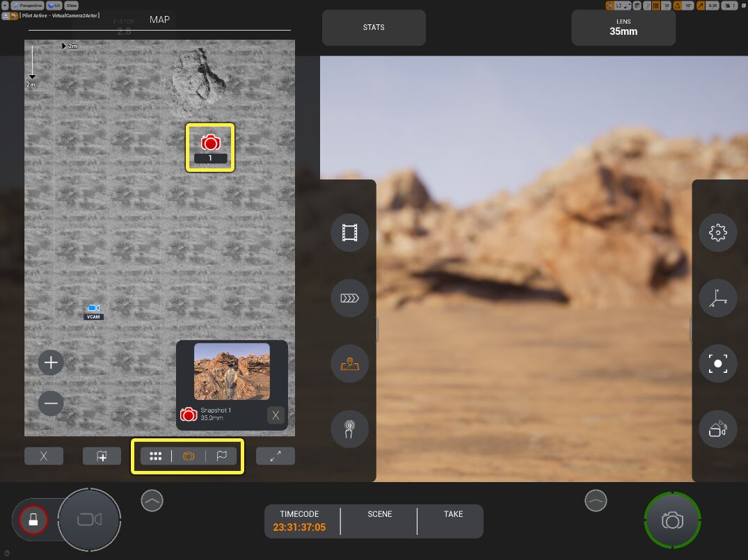Image resolution: width=748 pixels, height=560 pixels.
Task: Open the scale snap 0.25 dropdown
Action: (713, 6)
